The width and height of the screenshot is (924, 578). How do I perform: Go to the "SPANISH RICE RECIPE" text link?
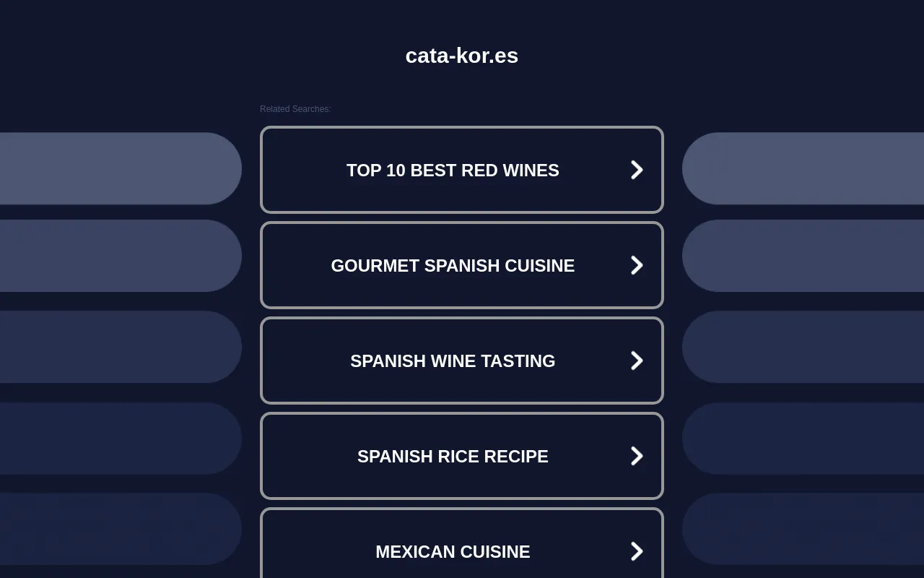(453, 456)
